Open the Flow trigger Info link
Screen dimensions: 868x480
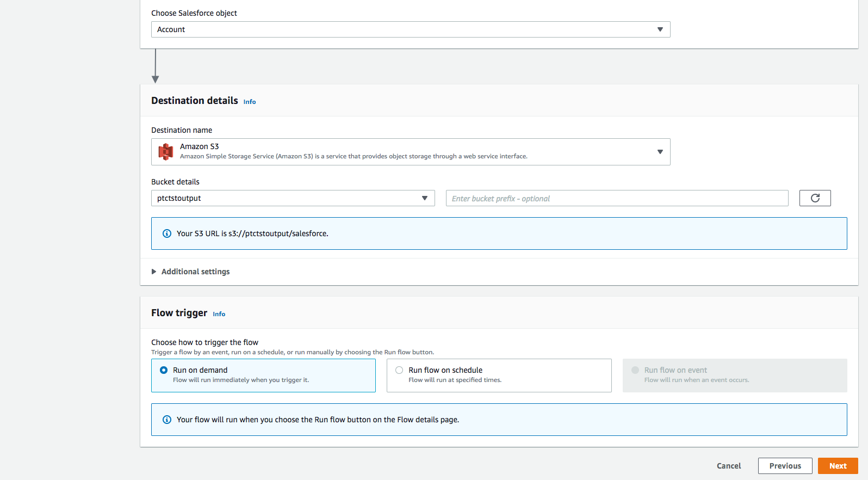point(219,314)
